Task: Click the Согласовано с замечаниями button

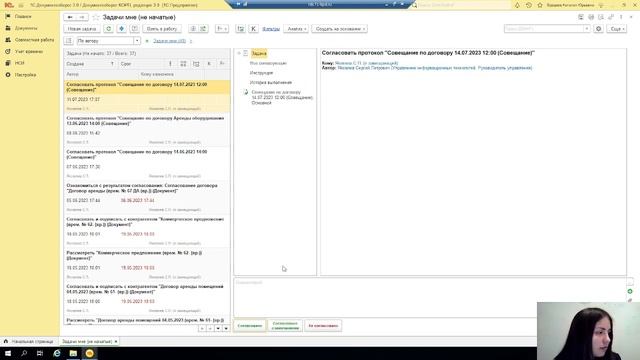Action: click(x=285, y=326)
